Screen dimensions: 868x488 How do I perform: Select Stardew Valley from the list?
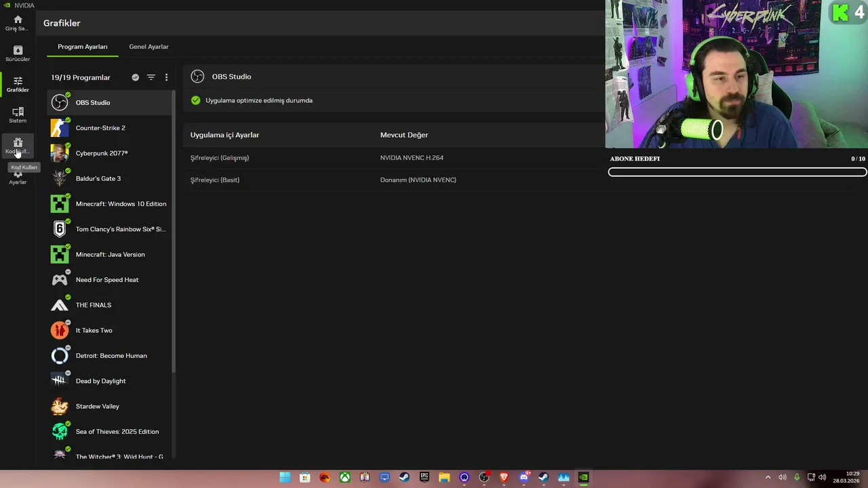coord(109,406)
